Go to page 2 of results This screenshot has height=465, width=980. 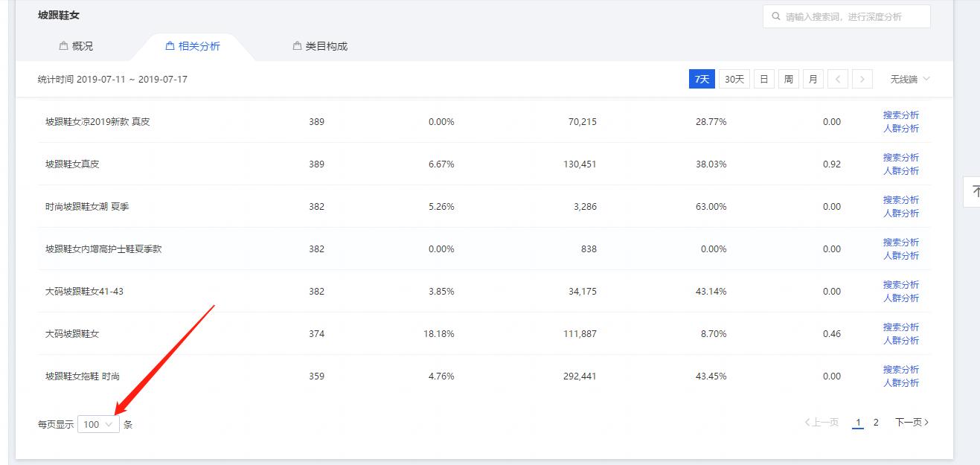(876, 423)
